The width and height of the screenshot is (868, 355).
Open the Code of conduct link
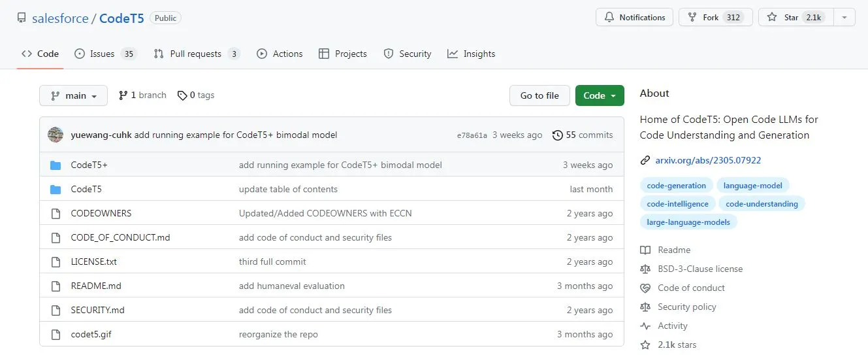point(683,288)
